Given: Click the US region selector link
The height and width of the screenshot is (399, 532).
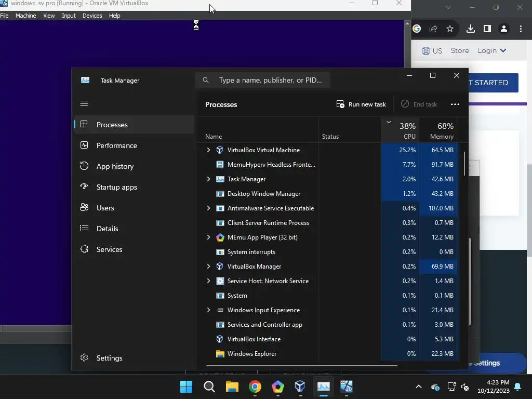Looking at the screenshot, I should (432, 51).
